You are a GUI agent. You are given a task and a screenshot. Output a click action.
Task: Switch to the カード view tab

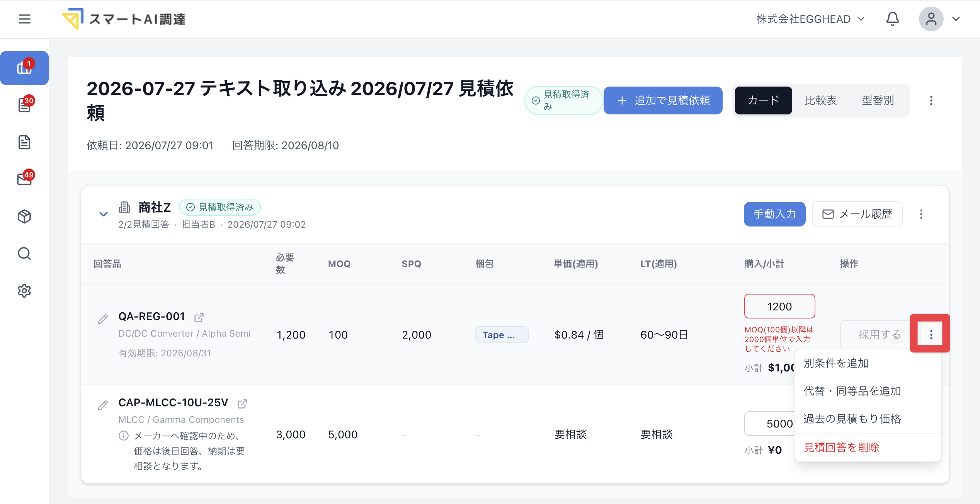coord(763,100)
